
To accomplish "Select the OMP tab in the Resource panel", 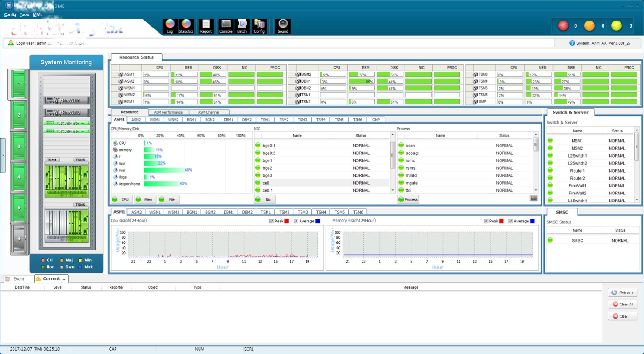I will click(376, 120).
